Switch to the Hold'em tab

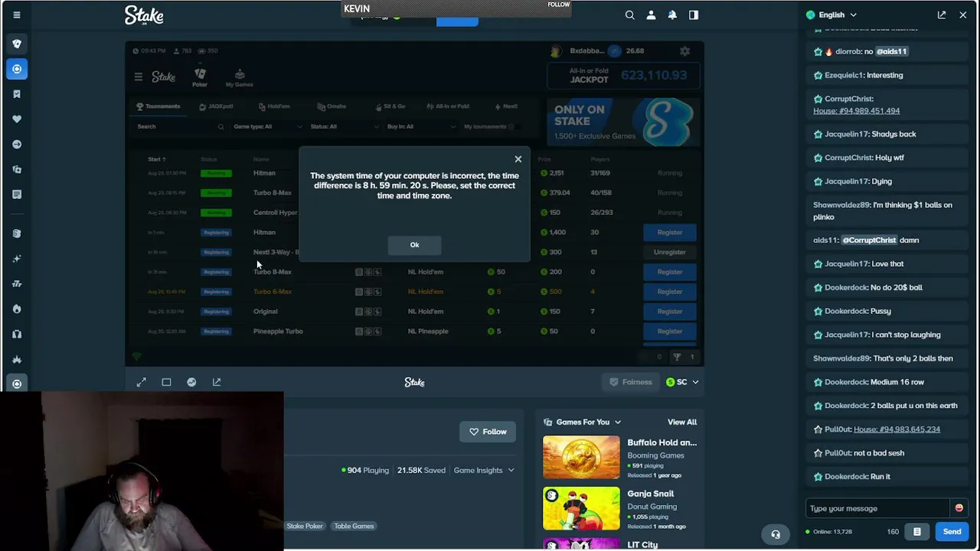[274, 106]
